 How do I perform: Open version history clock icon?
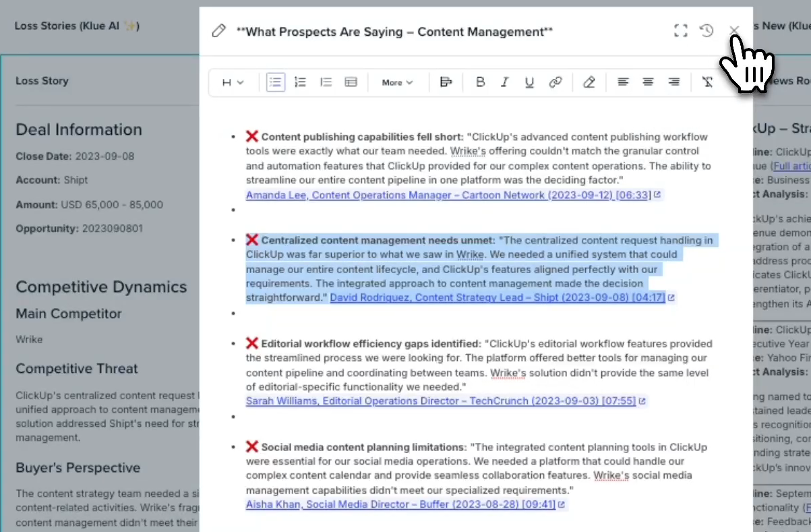(x=707, y=30)
